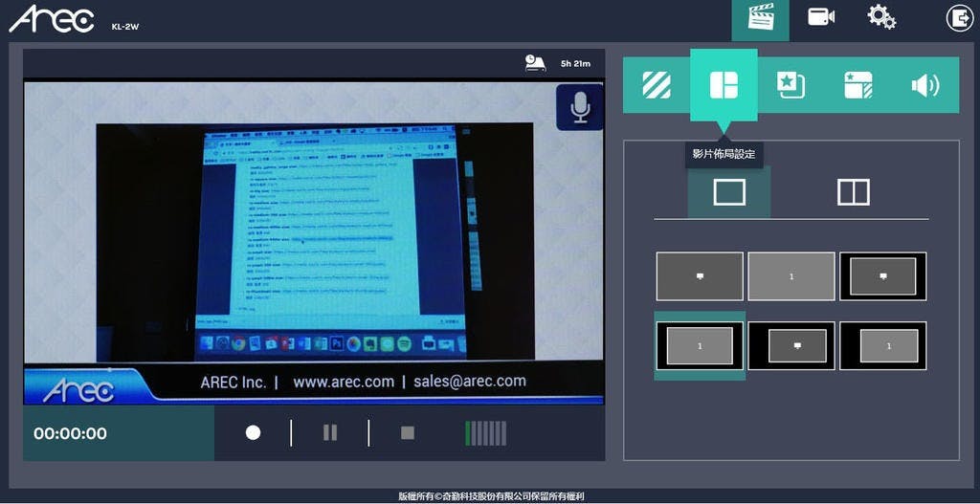Choose the single-window layout mode

pyautogui.click(x=729, y=192)
